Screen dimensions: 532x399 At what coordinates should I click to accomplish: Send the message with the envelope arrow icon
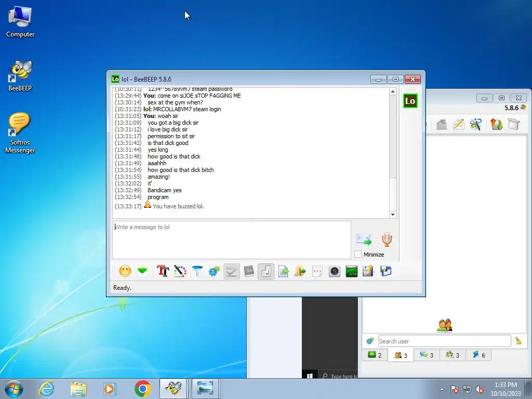tap(364, 239)
